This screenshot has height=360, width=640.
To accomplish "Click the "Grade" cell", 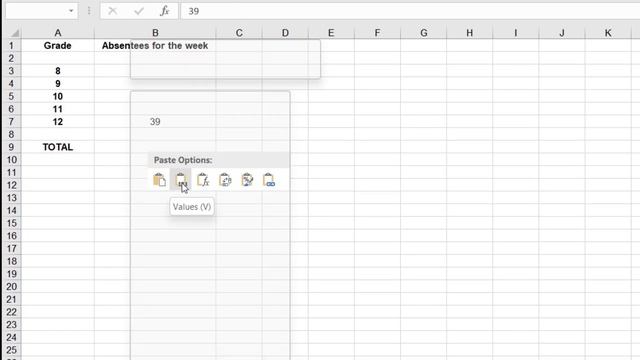I will [58, 46].
